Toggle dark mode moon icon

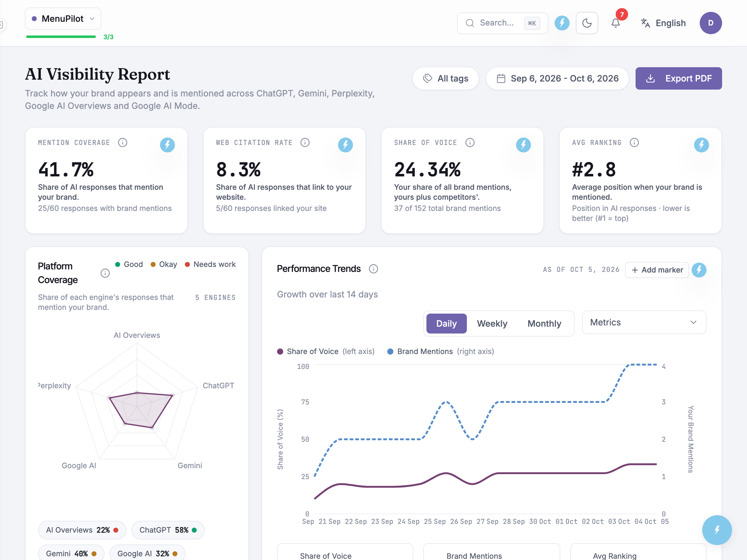point(587,23)
